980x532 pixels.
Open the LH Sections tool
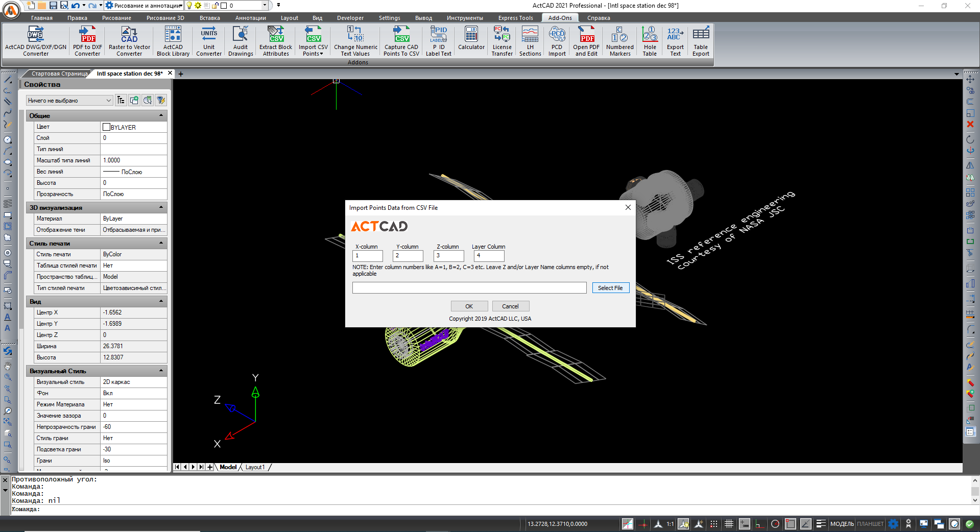(x=530, y=41)
